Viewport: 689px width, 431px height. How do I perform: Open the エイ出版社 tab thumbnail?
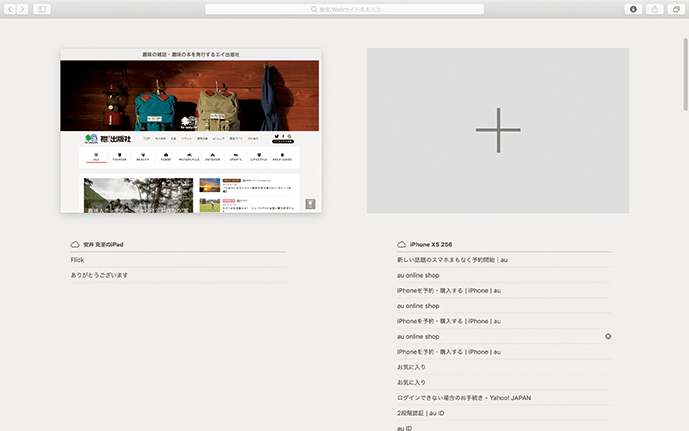click(190, 130)
